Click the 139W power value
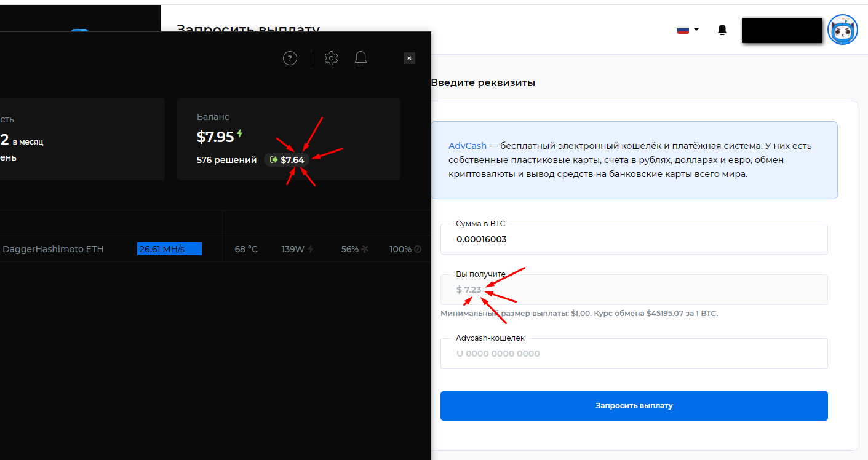 click(x=293, y=249)
